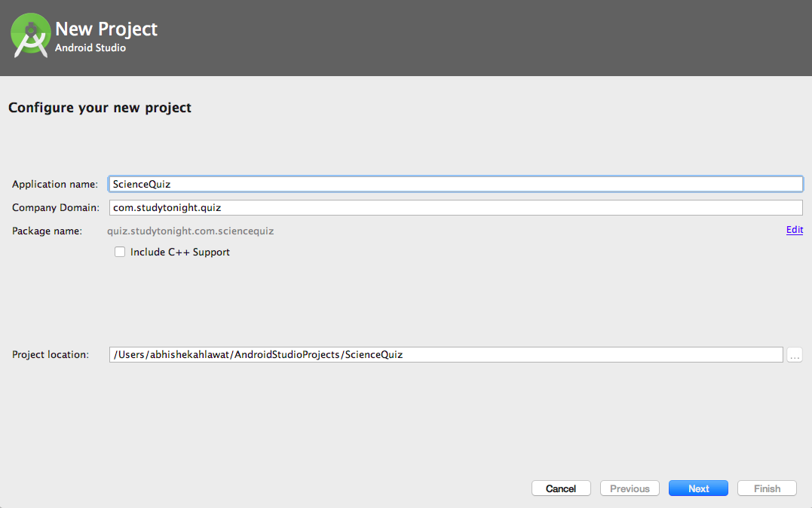Click the Android Studio logo icon
The height and width of the screenshot is (508, 812).
[x=31, y=35]
